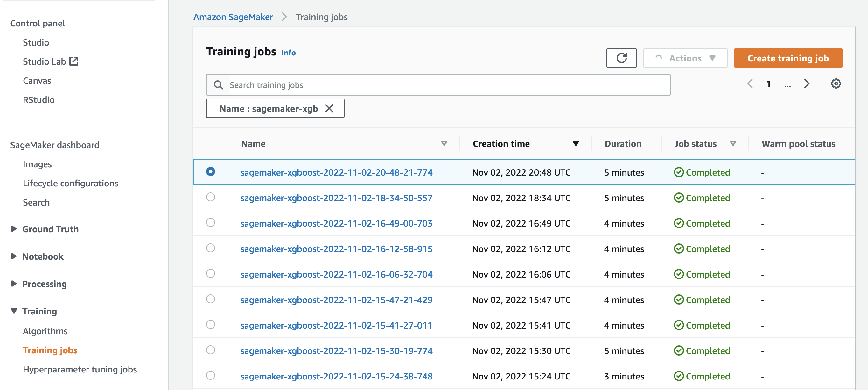Open the Amazon SageMaker breadcrumb link

(233, 17)
